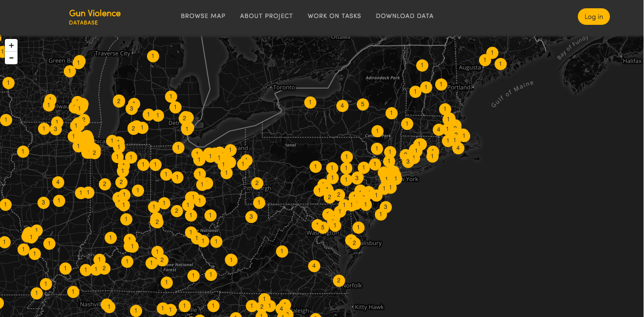Open the Browse Map page

pos(203,16)
